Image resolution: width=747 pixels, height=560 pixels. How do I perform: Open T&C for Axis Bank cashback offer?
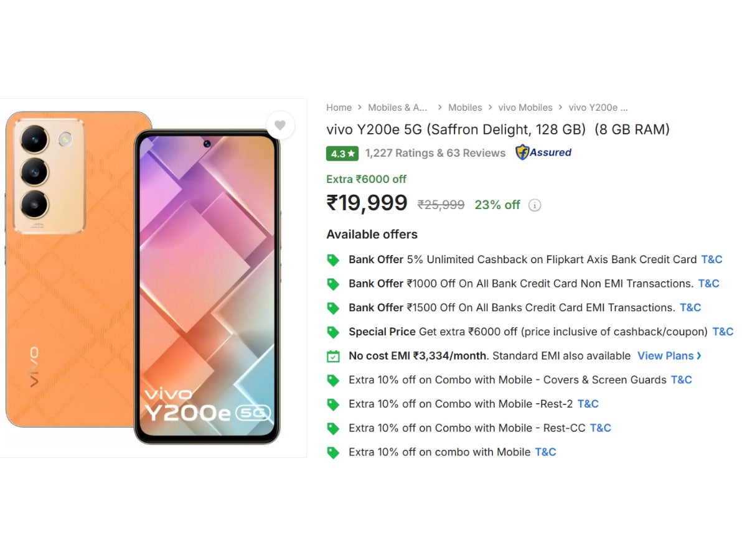coord(712,259)
